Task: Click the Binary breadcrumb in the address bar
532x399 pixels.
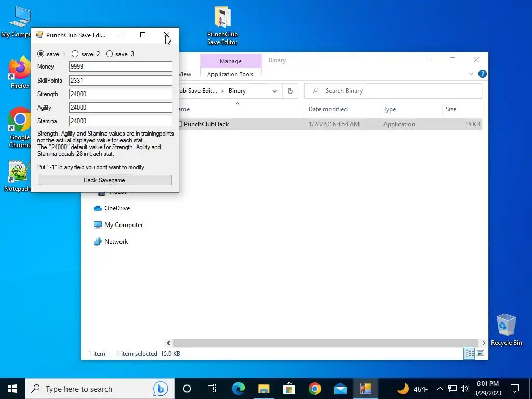Action: [237, 91]
